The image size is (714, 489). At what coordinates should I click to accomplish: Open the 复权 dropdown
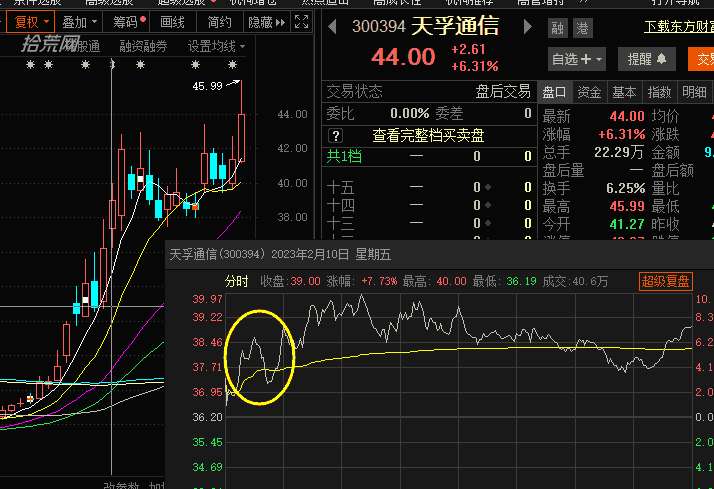pos(31,22)
